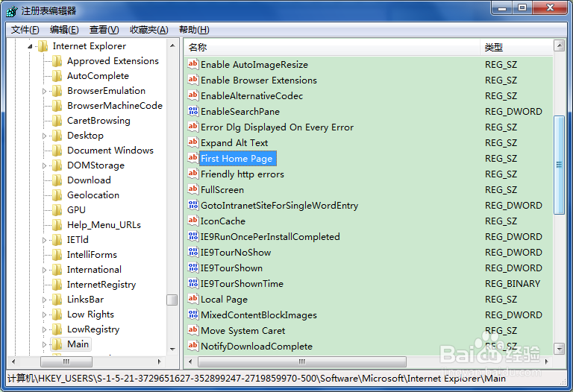Screen dimensions: 573x392
Task: Click the AutoComplete folder icon
Action: pyautogui.click(x=57, y=76)
